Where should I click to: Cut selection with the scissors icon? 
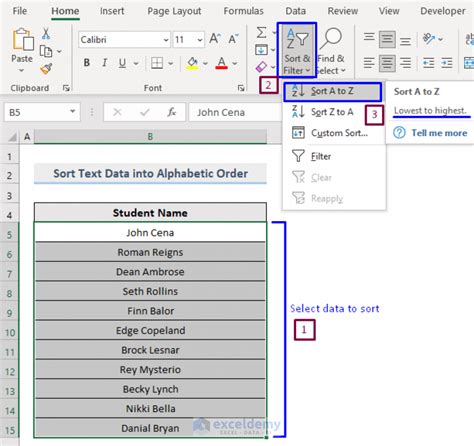46,34
